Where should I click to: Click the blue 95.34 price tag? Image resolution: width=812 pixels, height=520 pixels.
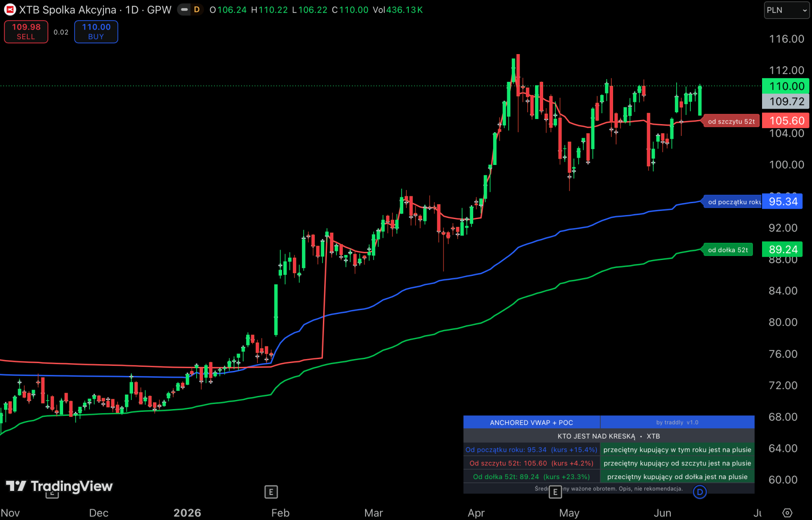pos(783,201)
